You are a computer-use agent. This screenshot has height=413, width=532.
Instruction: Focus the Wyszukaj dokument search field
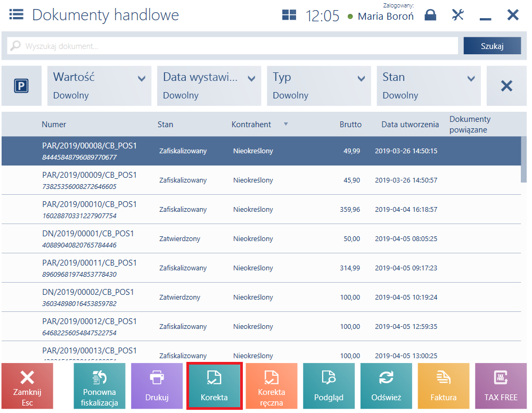(x=232, y=46)
